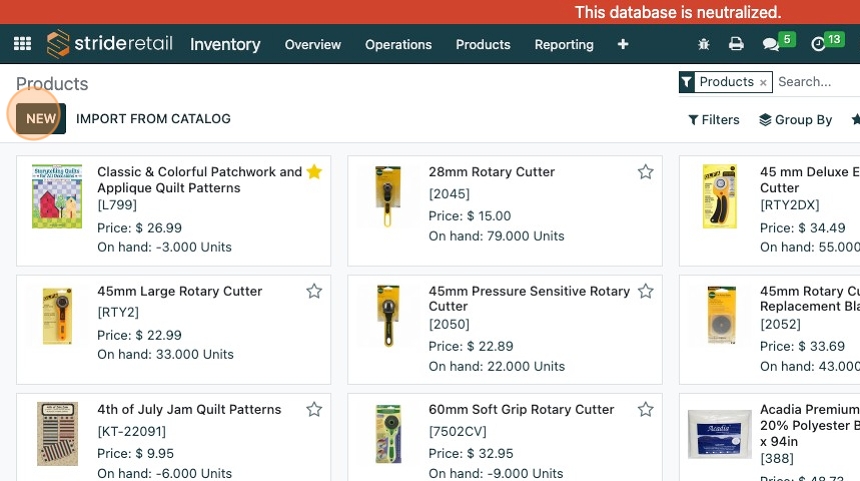This screenshot has height=481, width=860.
Task: Open the apps grid menu
Action: pyautogui.click(x=22, y=44)
